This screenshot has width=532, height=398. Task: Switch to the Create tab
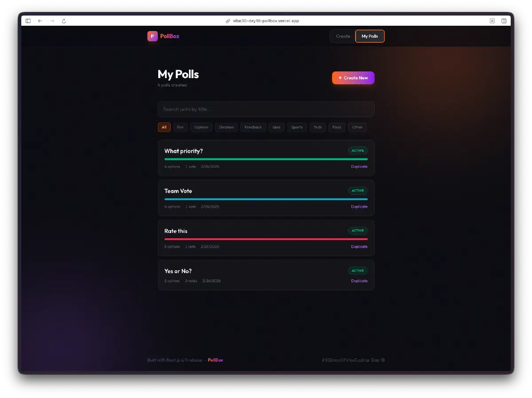(x=343, y=36)
